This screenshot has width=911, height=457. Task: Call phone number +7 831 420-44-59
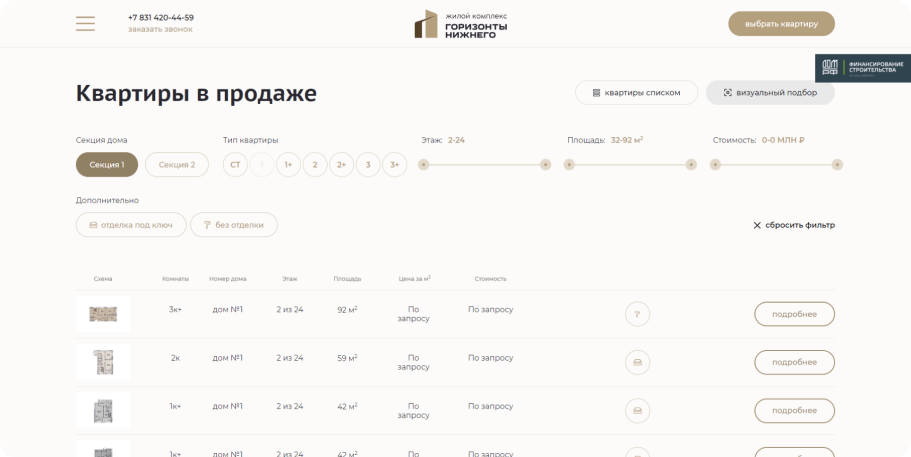161,17
